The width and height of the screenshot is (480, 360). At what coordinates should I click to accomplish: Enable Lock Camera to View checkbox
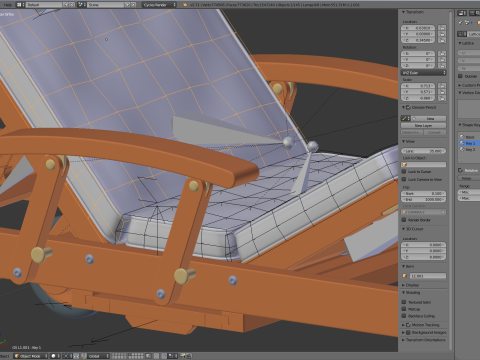tap(404, 179)
